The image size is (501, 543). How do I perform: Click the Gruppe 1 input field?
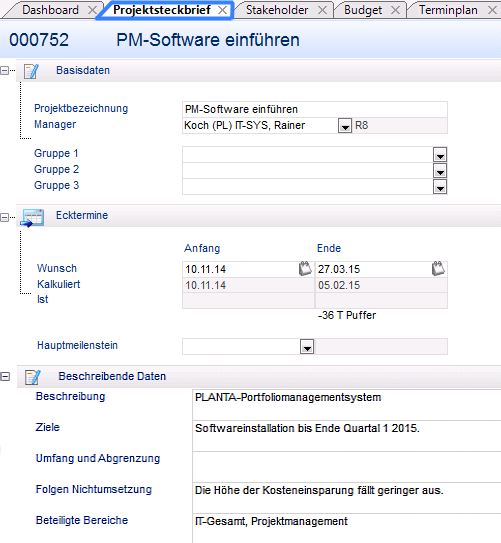coord(308,154)
